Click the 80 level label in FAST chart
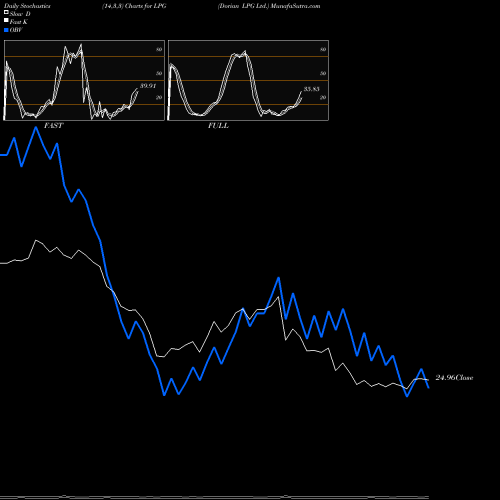The width and height of the screenshot is (500, 500). 159,49
